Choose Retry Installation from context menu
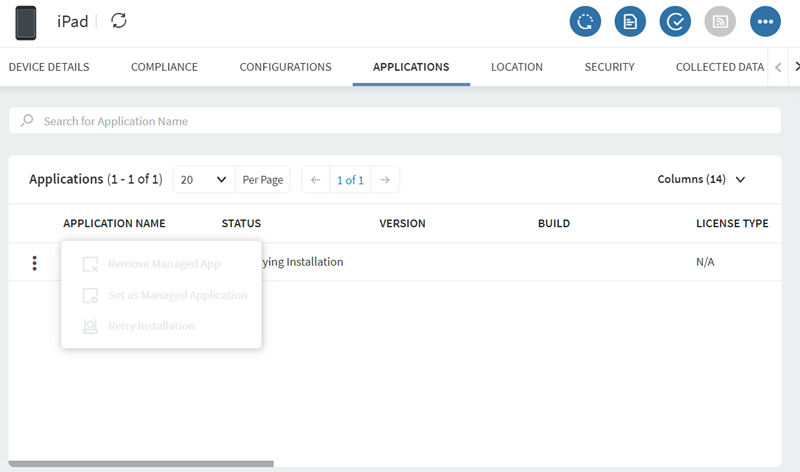Screen dimensions: 800x472 [150, 326]
